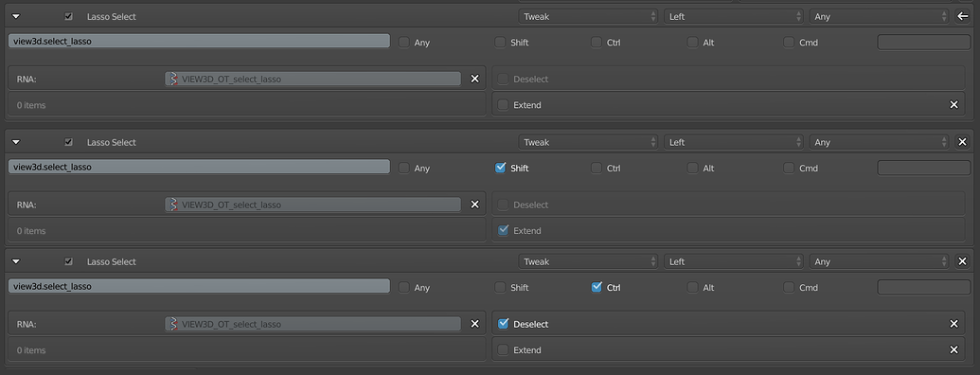Image resolution: width=980 pixels, height=375 pixels.
Task: Open the Left button dropdown in top entry
Action: (734, 17)
